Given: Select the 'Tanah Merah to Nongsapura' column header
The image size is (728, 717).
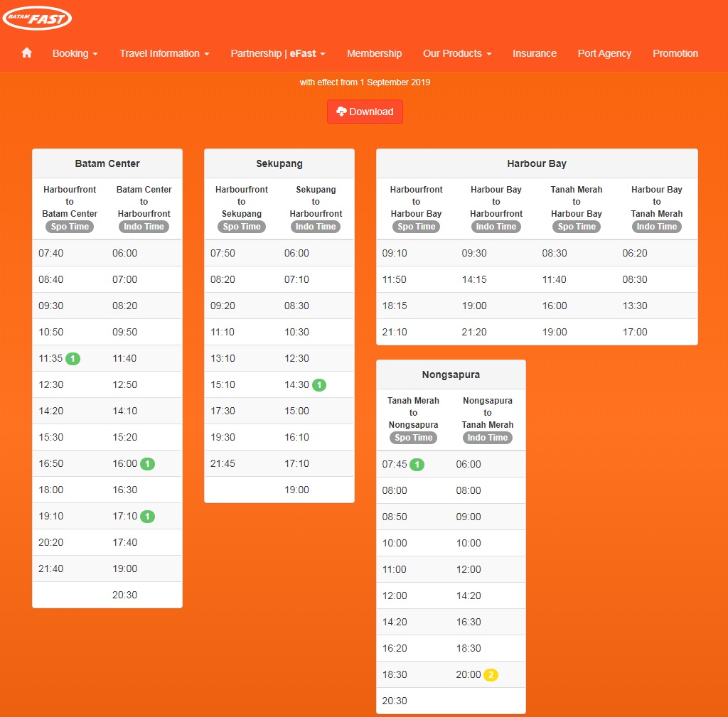Looking at the screenshot, I should (413, 413).
